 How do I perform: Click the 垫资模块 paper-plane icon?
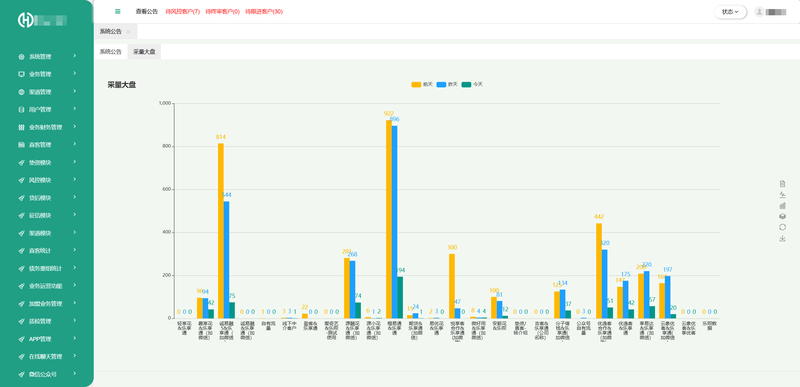click(x=21, y=163)
